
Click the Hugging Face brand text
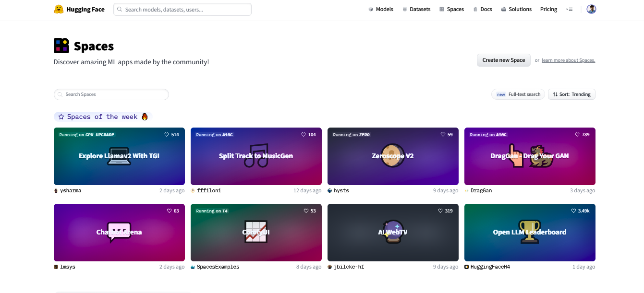(85, 9)
